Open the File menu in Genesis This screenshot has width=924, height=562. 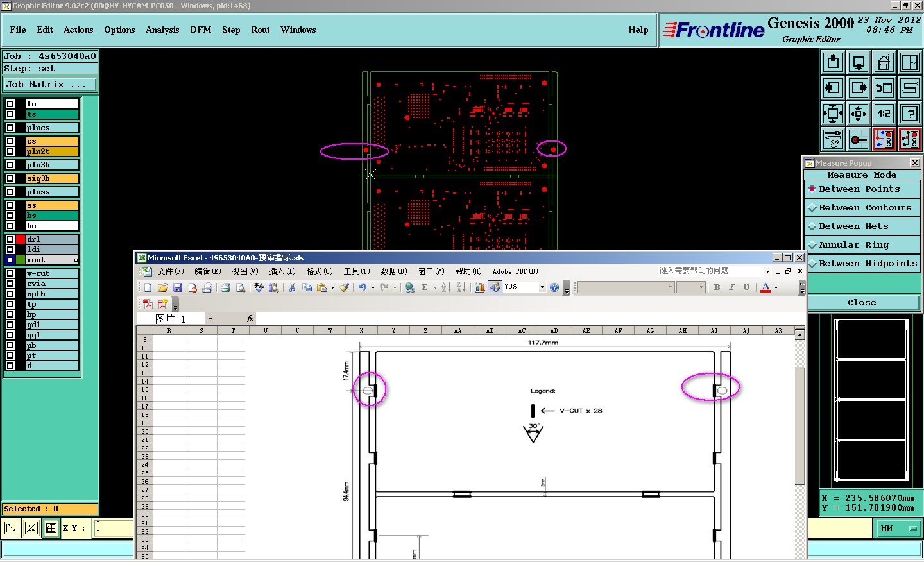click(x=18, y=30)
